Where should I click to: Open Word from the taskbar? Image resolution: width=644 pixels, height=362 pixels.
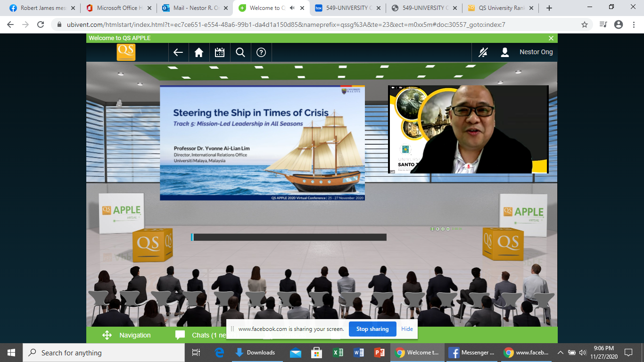click(x=358, y=353)
